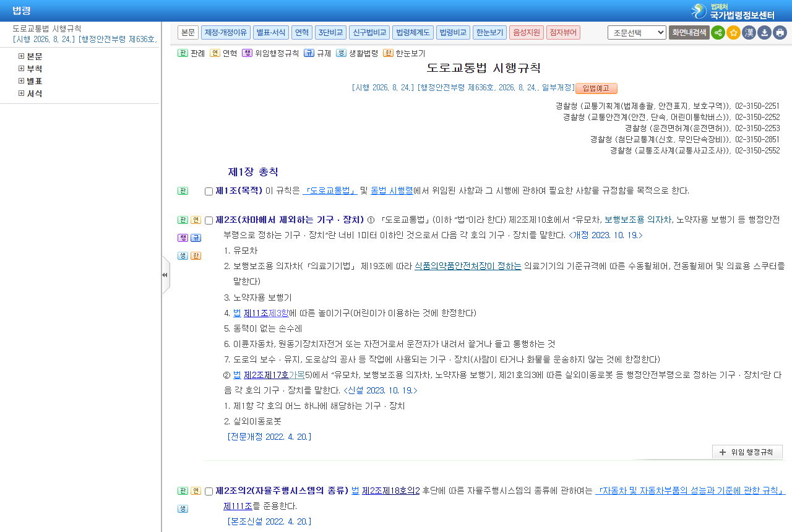Image resolution: width=792 pixels, height=532 pixels.
Task: Open case law (판) icon for 제1조
Action: [x=183, y=191]
